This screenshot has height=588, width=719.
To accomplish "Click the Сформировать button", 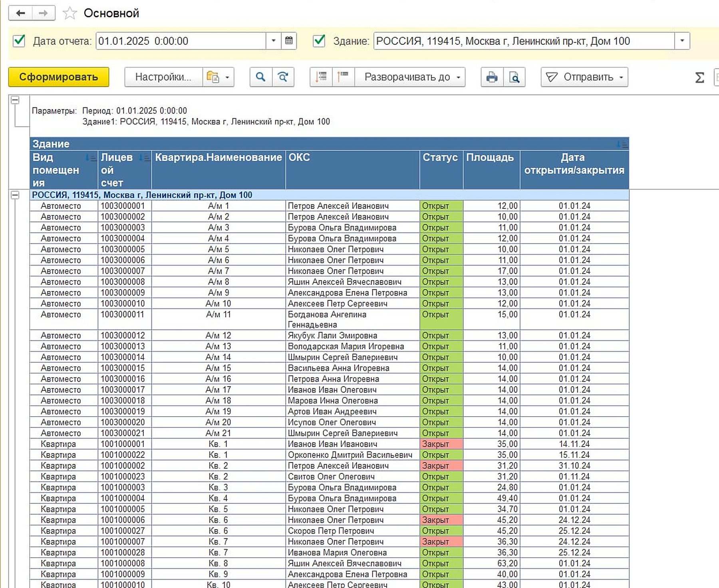I will pyautogui.click(x=59, y=77).
